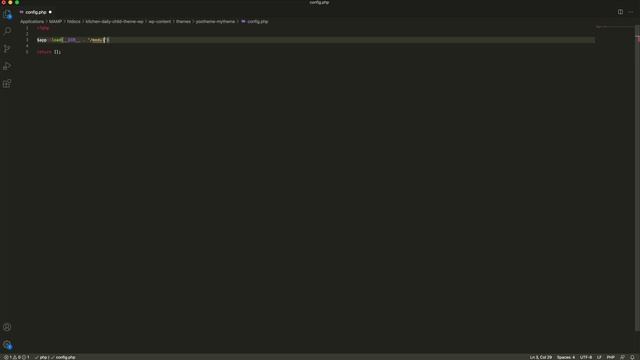This screenshot has height=360, width=640.
Task: Click the php status item in status bar
Action: [41, 357]
